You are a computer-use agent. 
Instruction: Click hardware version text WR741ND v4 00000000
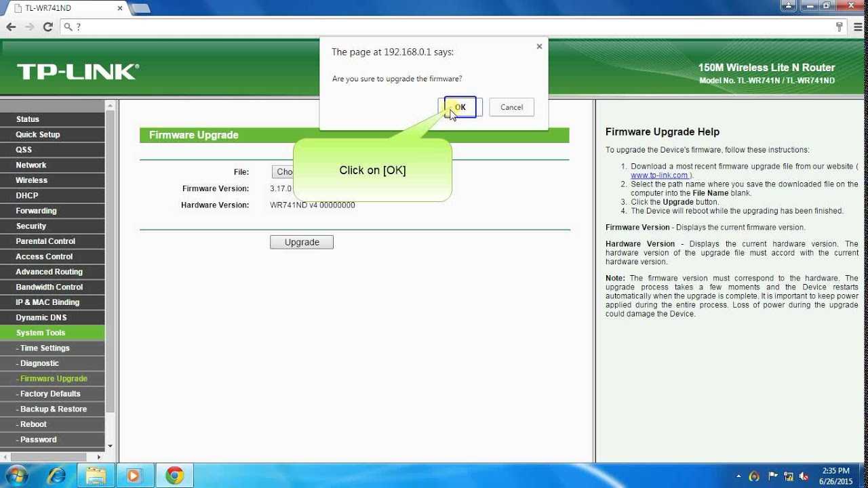click(313, 205)
